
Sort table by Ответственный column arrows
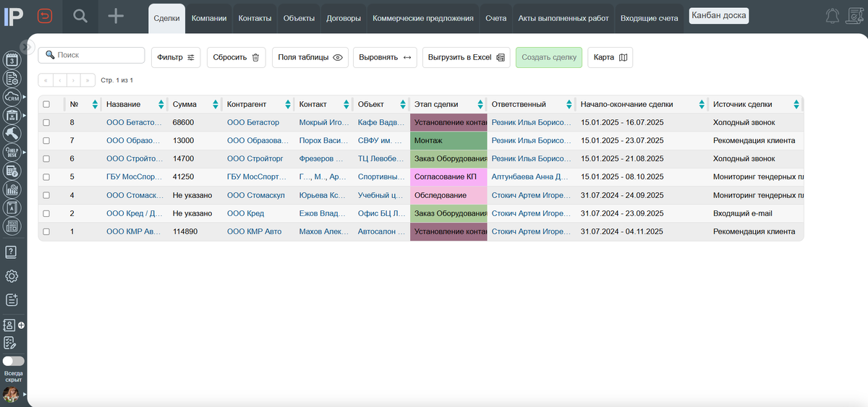pos(569,104)
